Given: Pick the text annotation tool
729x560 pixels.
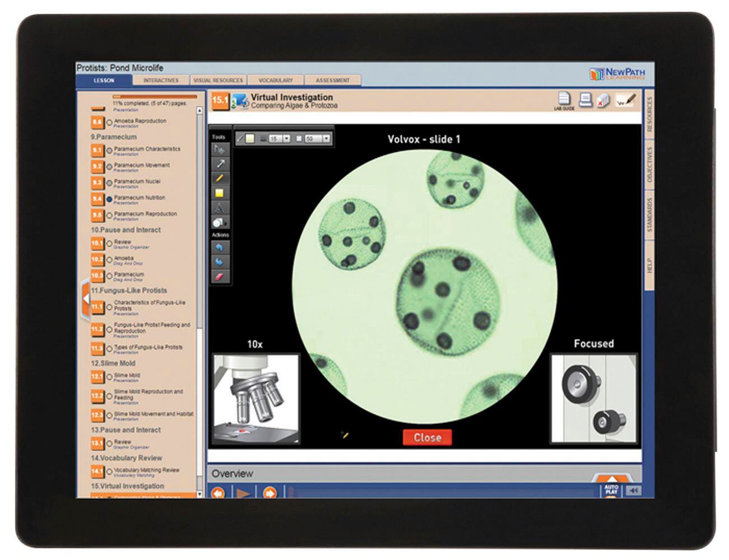Looking at the screenshot, I should pyautogui.click(x=220, y=208).
